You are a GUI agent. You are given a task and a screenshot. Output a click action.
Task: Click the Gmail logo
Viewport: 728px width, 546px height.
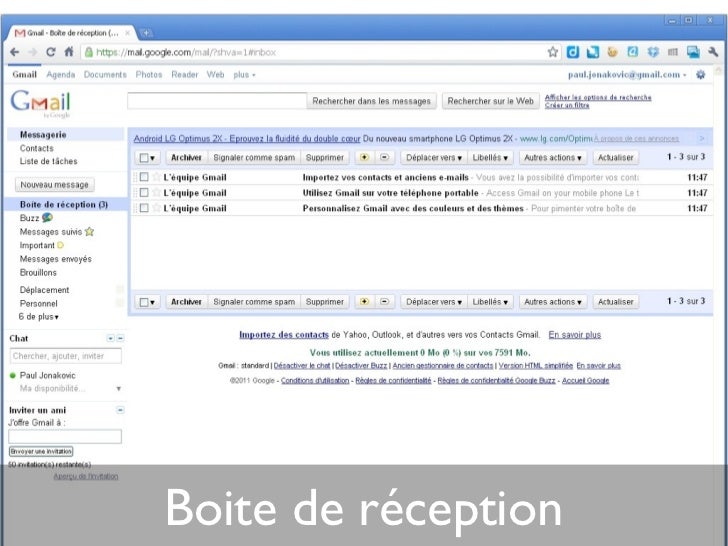[40, 104]
